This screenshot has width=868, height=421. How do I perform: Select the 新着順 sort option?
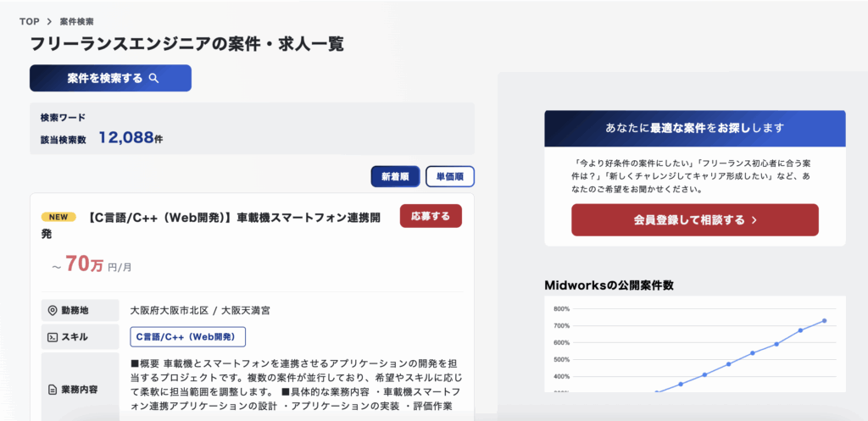coord(395,176)
